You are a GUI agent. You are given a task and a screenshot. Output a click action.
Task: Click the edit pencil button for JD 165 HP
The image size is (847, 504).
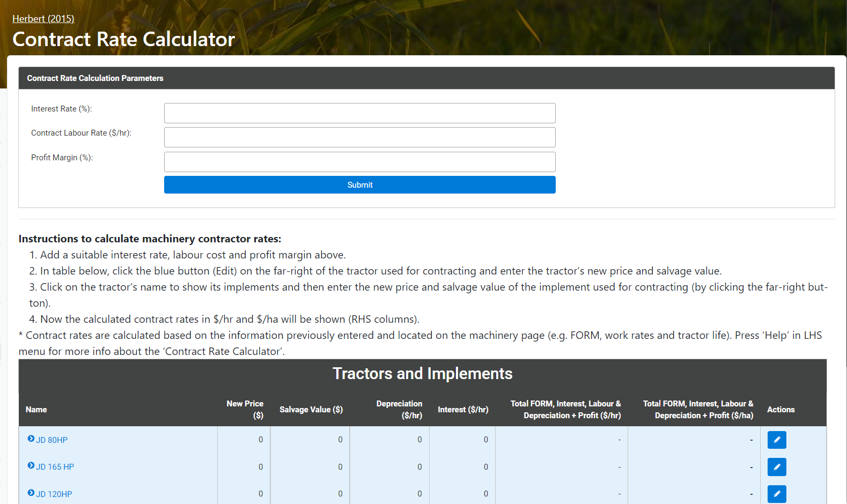(776, 467)
